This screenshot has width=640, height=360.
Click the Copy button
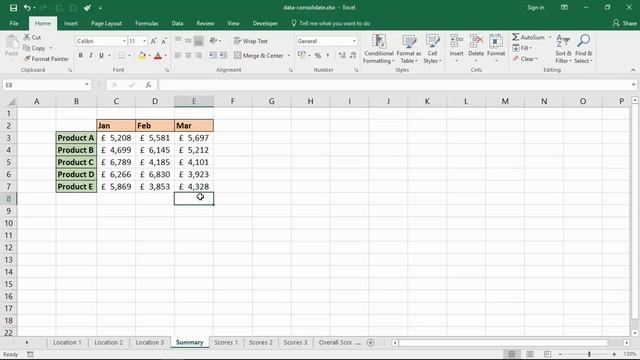point(34,48)
